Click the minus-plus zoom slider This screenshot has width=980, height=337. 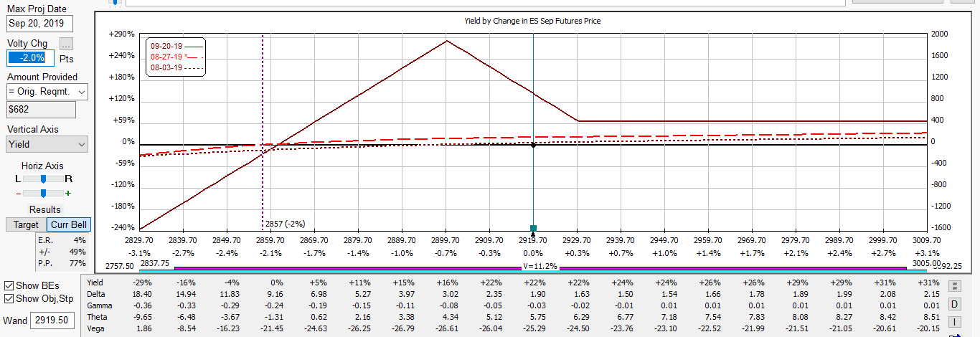click(x=44, y=193)
